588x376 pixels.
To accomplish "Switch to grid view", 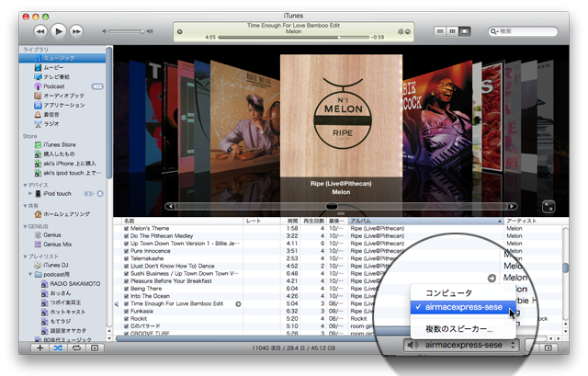I will point(452,31).
